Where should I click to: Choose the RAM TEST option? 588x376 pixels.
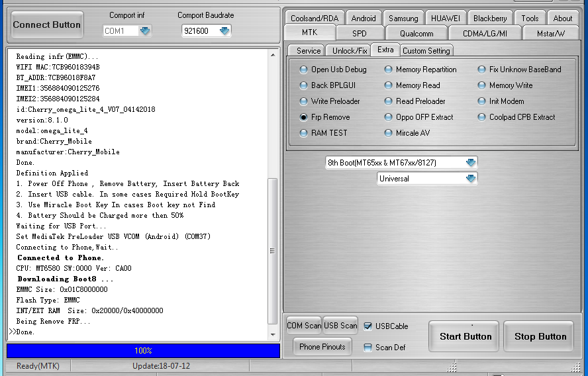(323, 133)
